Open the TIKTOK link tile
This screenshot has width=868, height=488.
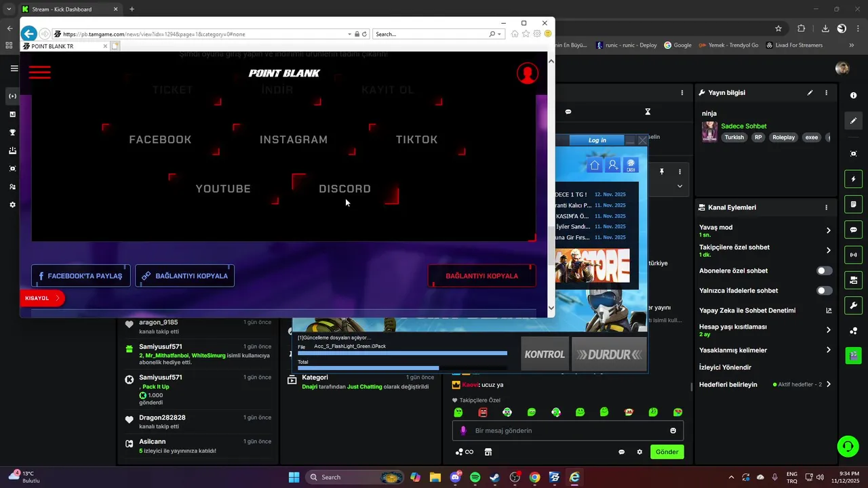click(416, 140)
